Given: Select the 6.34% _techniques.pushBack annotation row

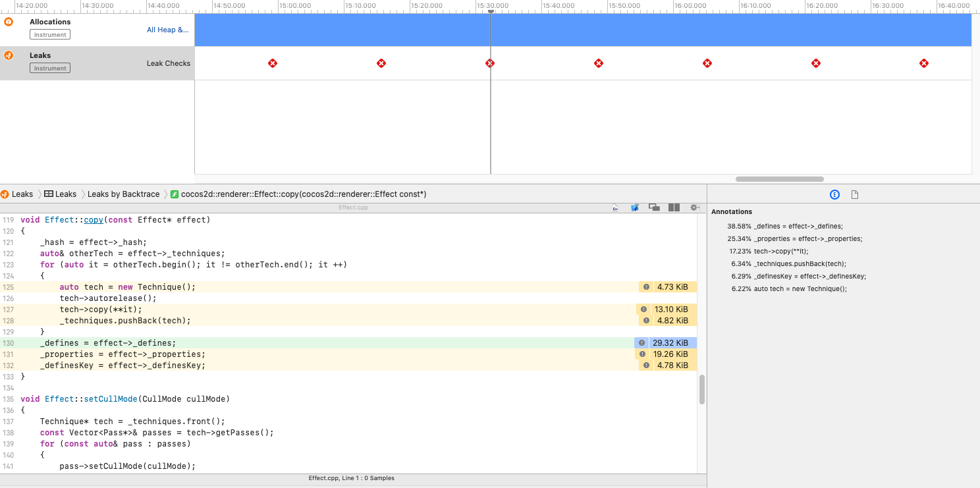Looking at the screenshot, I should 789,263.
